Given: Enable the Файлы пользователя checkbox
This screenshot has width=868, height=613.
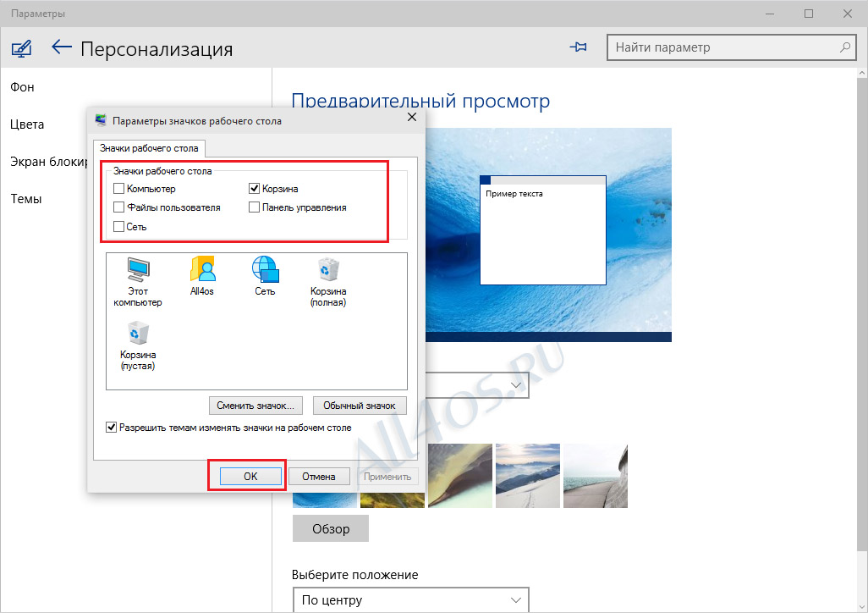Looking at the screenshot, I should (x=118, y=207).
